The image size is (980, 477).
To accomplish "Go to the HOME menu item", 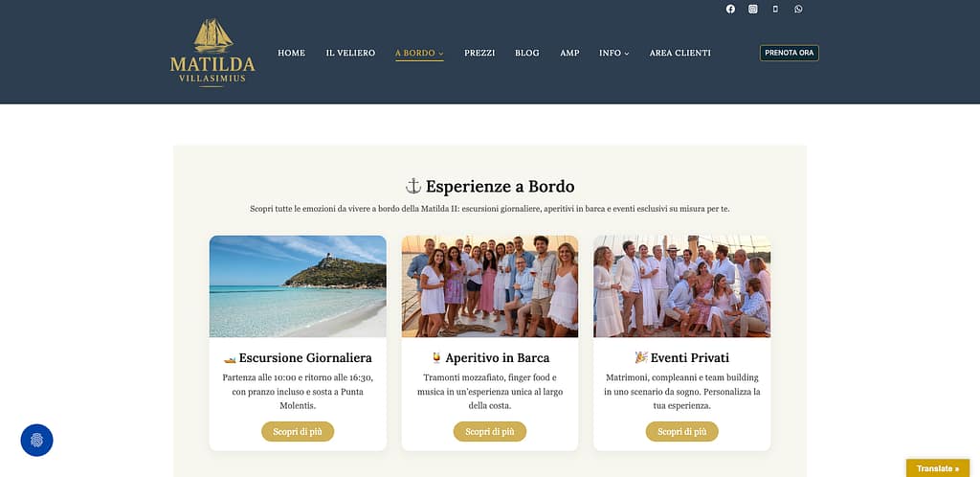I will [291, 53].
